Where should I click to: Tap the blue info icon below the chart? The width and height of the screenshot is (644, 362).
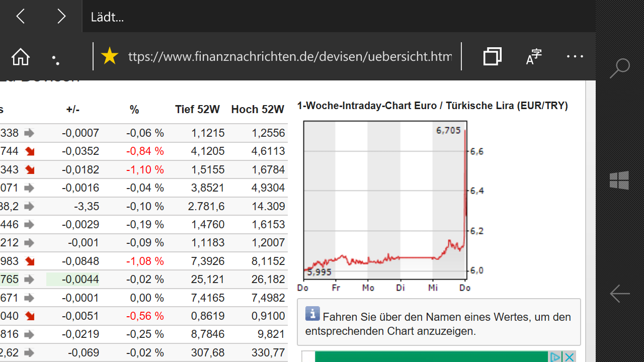click(x=312, y=313)
